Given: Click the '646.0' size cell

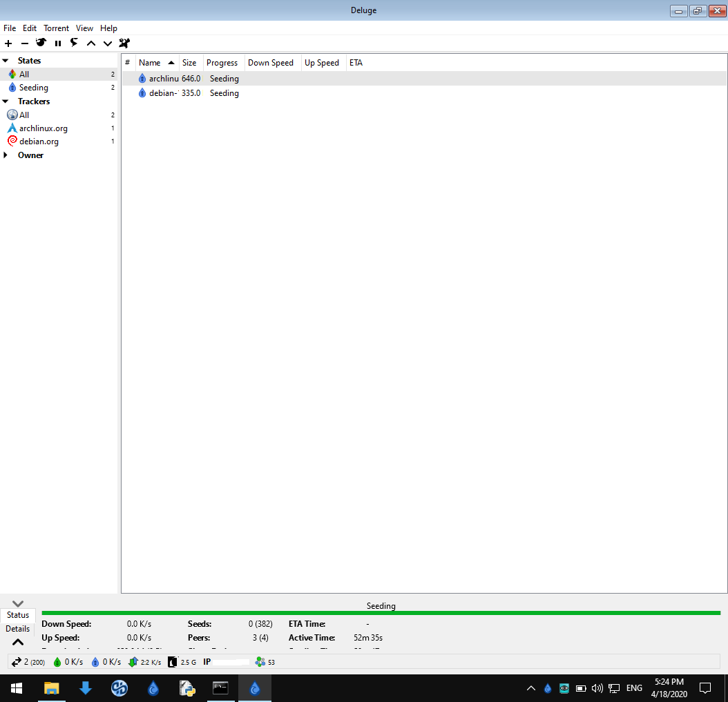Looking at the screenshot, I should [x=191, y=79].
